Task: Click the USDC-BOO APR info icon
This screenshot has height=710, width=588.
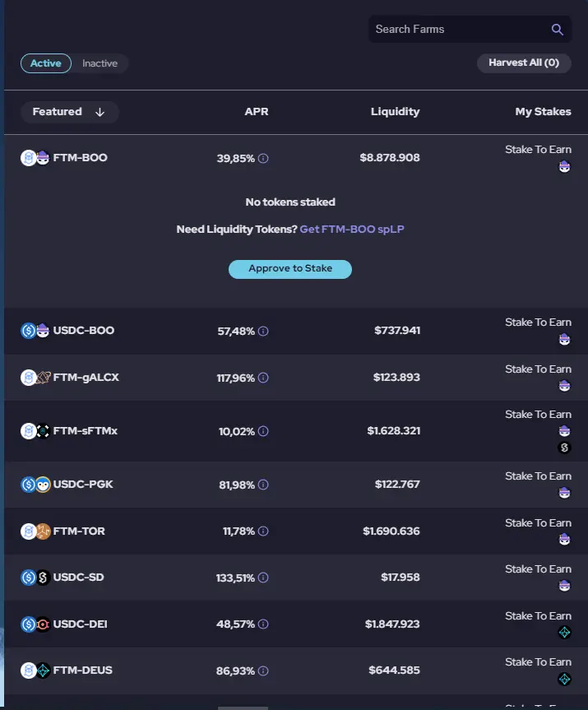Action: point(263,331)
